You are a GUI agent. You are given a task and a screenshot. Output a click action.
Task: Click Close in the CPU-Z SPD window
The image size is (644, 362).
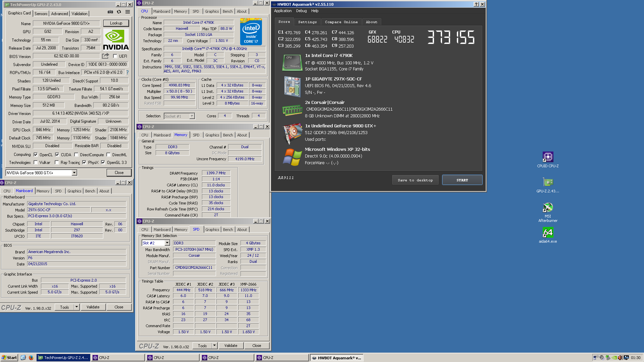(x=257, y=345)
